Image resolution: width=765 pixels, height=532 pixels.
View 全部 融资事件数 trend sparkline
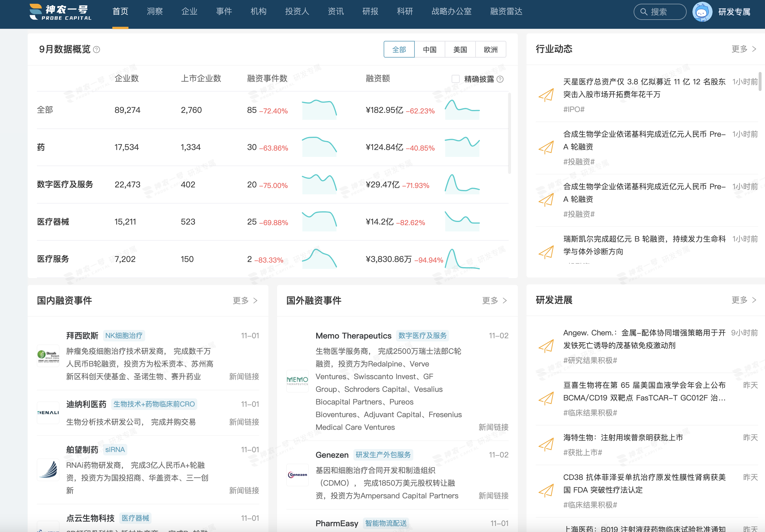click(x=319, y=109)
